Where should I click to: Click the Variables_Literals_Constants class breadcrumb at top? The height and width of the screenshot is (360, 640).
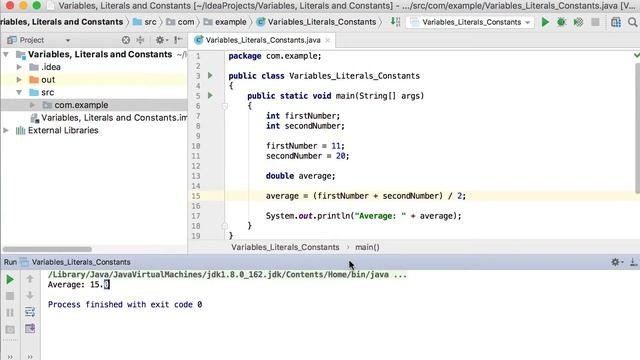pyautogui.click(x=316, y=22)
